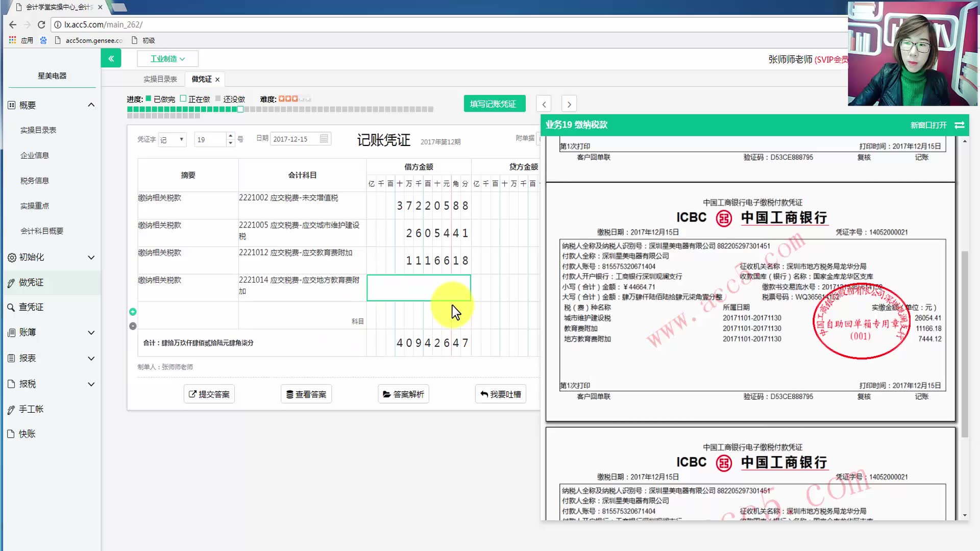Image resolution: width=980 pixels, height=551 pixels.
Task: Open 查凭证 with the magnifier icon
Action: click(12, 307)
